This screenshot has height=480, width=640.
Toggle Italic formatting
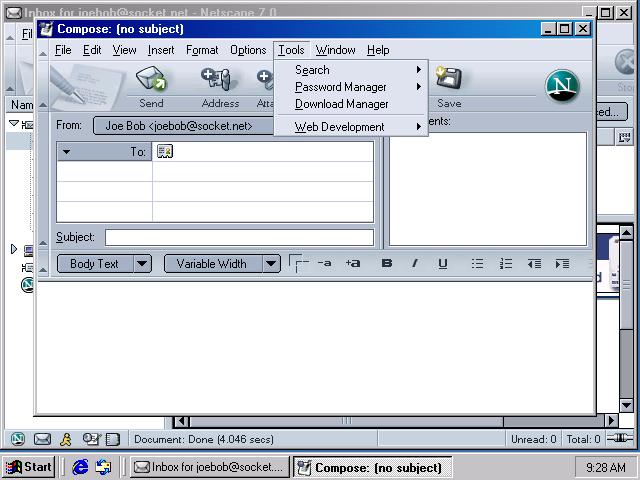pyautogui.click(x=415, y=263)
